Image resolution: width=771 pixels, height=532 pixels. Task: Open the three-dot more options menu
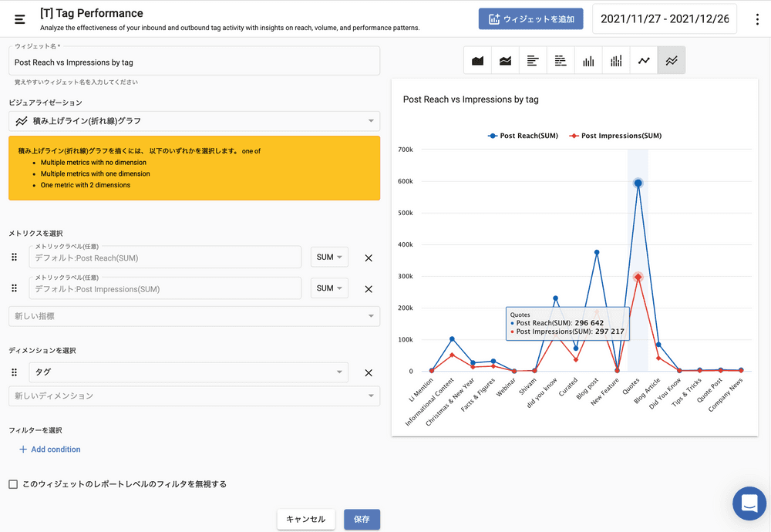pos(757,19)
